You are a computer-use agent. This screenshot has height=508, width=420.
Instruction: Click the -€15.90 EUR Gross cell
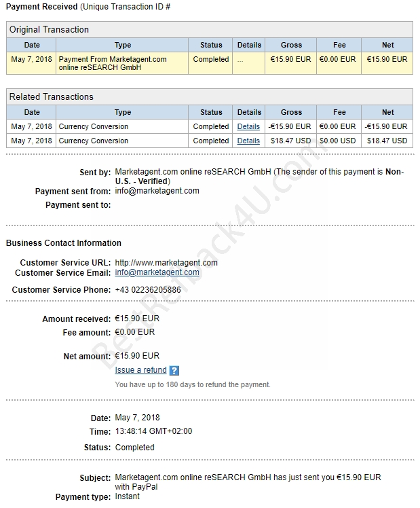click(x=290, y=126)
